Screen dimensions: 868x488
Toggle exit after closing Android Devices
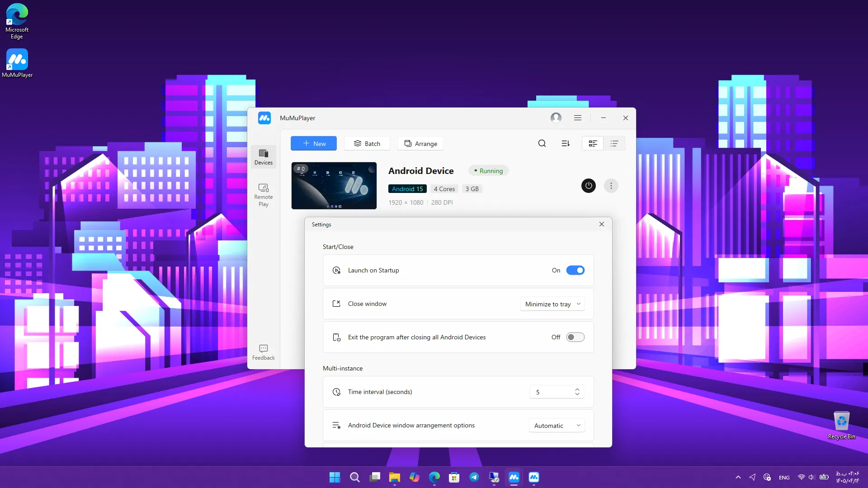576,337
